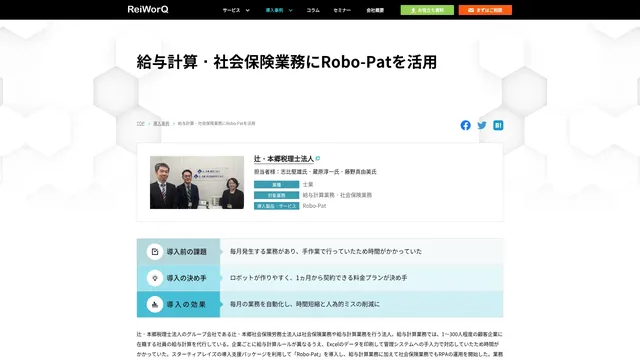Click the 導入前の課題 label

coord(187,252)
